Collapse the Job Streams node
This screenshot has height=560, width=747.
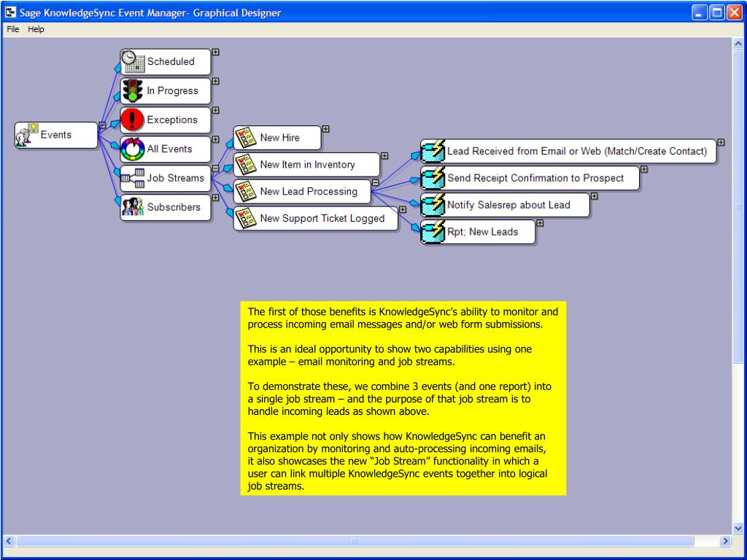coord(215,168)
